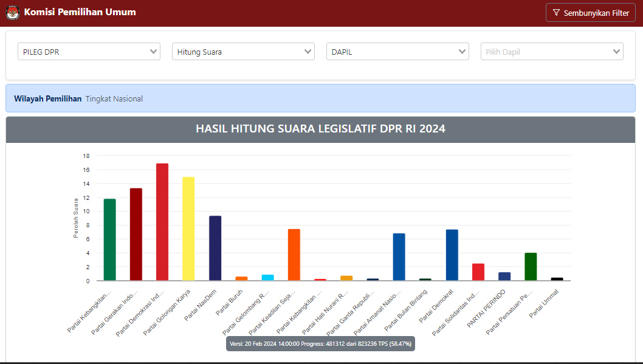This screenshot has height=364, width=643.
Task: Click the Partai Buruh axis label
Action: [x=229, y=302]
